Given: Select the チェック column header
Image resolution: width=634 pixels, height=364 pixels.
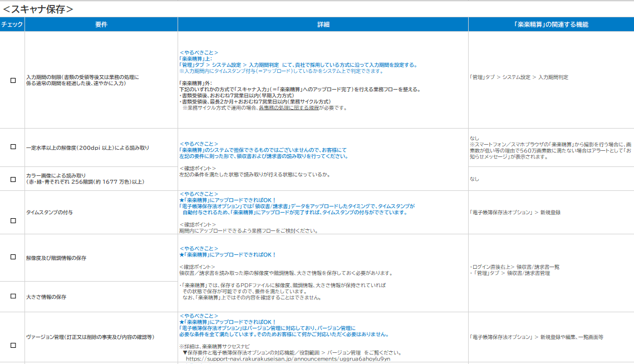Looking at the screenshot, I should pyautogui.click(x=12, y=24).
